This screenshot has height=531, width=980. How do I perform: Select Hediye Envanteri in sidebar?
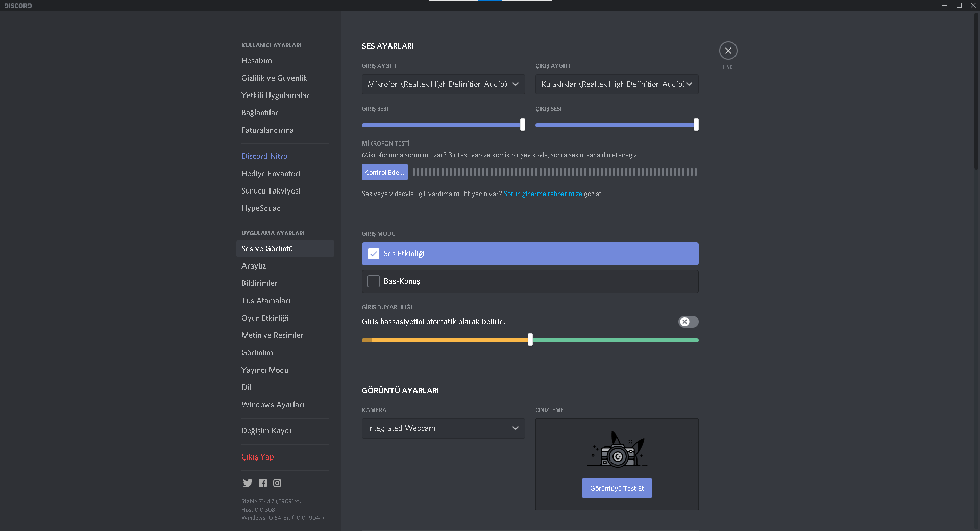click(x=285, y=174)
